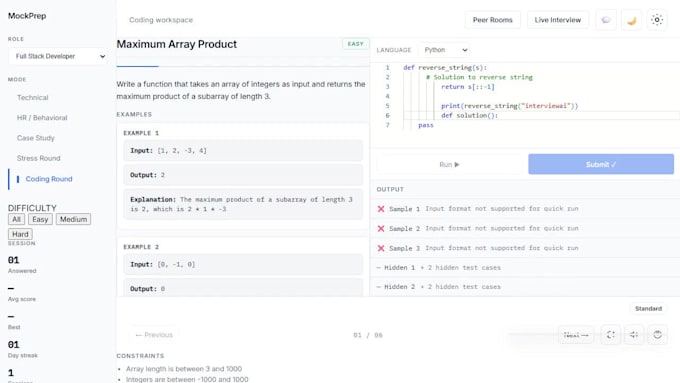This screenshot has width=680, height=383.
Task: Click the Answered session stat
Action: [22, 265]
